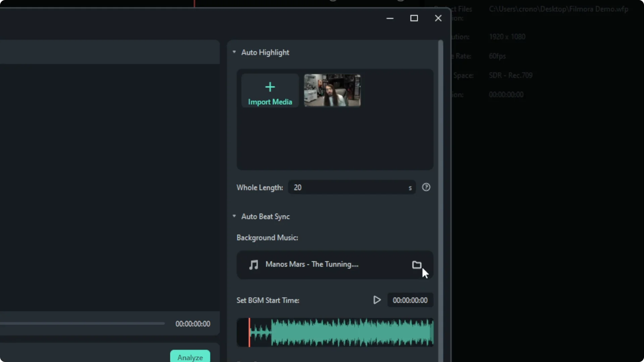Collapse the Auto Beat Sync section
644x362 pixels.
(234, 216)
